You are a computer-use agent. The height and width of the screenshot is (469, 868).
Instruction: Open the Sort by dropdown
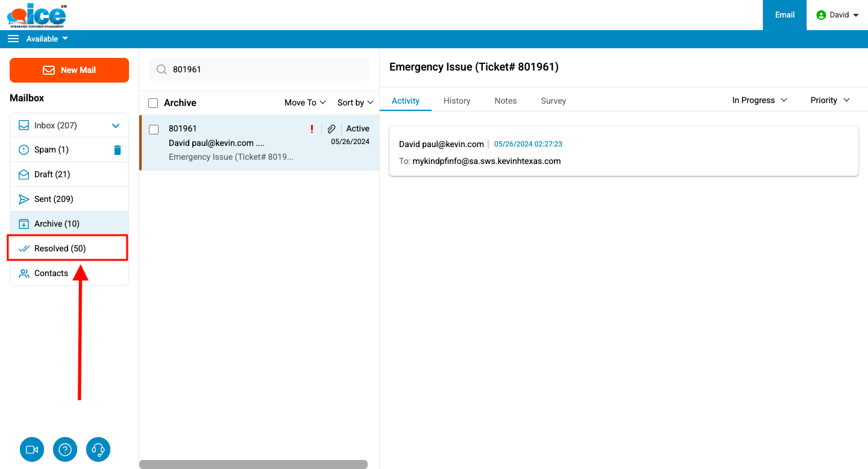355,103
